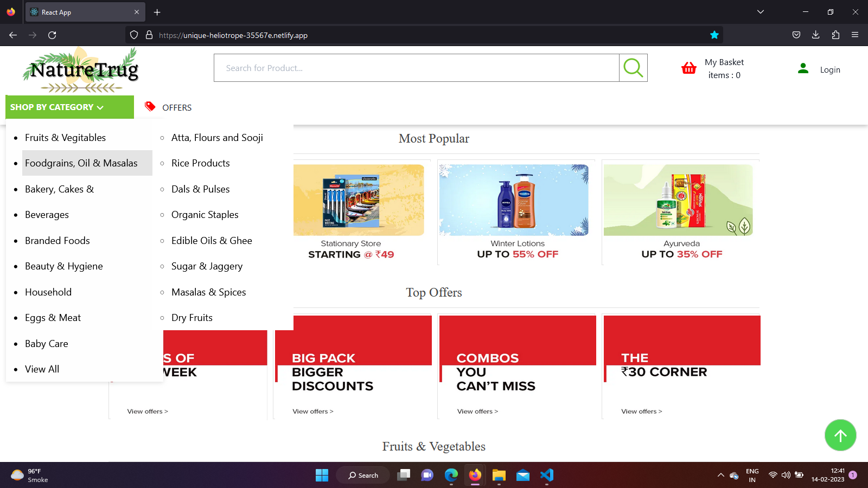
Task: Open the Stationary Store banner
Action: click(x=359, y=212)
